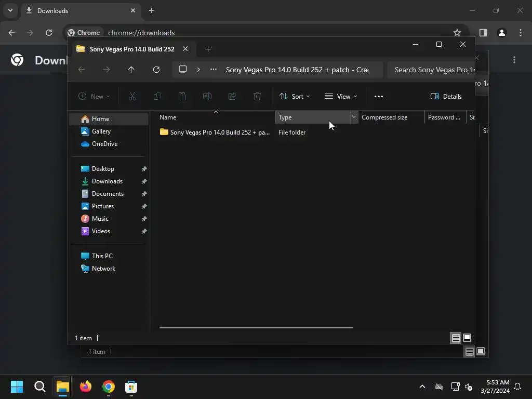
Task: Click the Delete trash icon
Action: (257, 96)
